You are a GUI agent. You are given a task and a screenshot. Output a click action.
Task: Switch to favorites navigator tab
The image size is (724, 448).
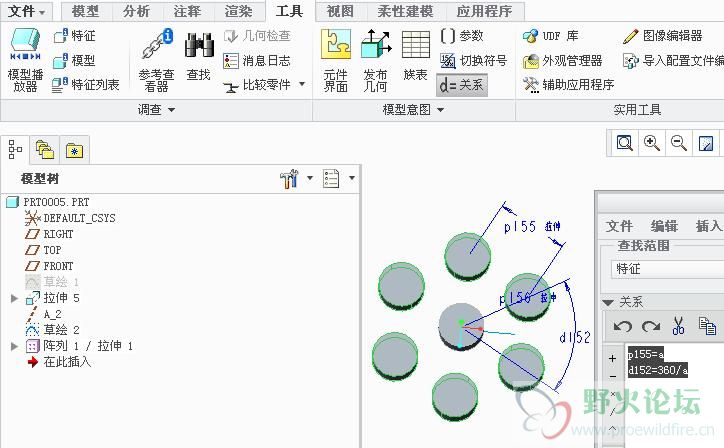pos(74,150)
